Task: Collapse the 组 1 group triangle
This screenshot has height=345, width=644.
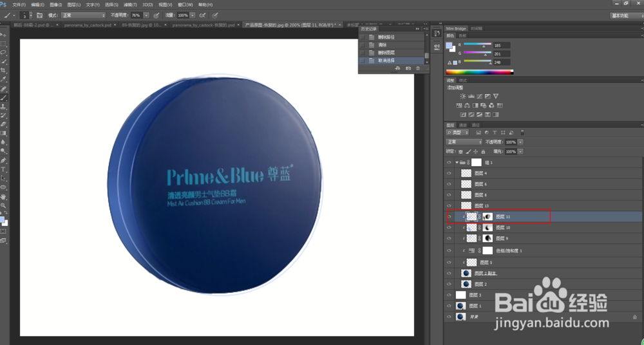Action: 457,163
